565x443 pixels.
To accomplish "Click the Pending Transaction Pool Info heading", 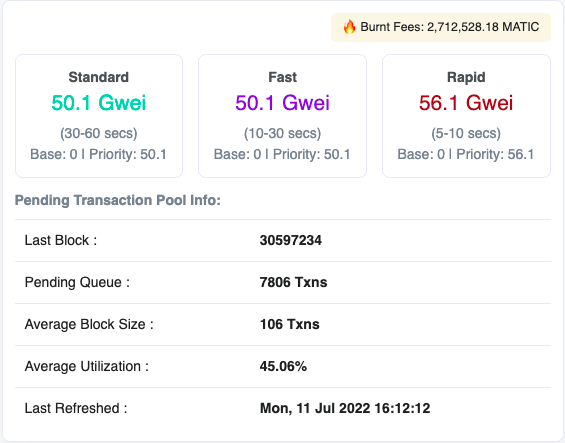I will [118, 200].
